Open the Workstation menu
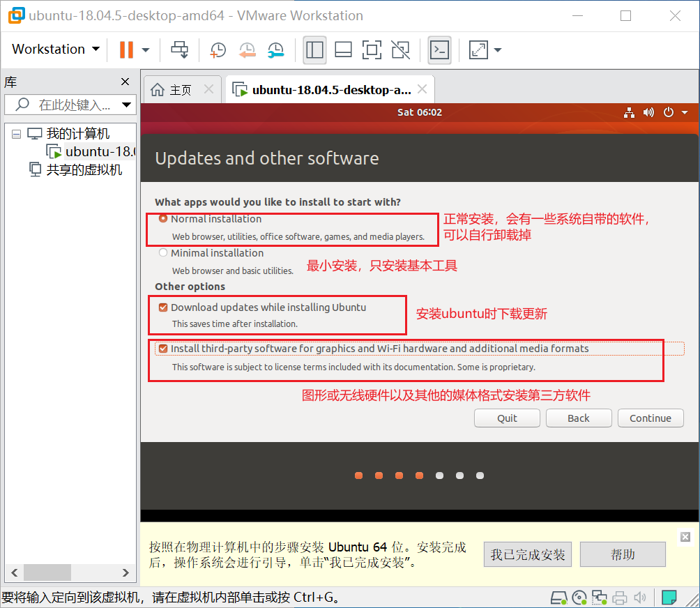The width and height of the screenshot is (700, 608). pos(55,49)
